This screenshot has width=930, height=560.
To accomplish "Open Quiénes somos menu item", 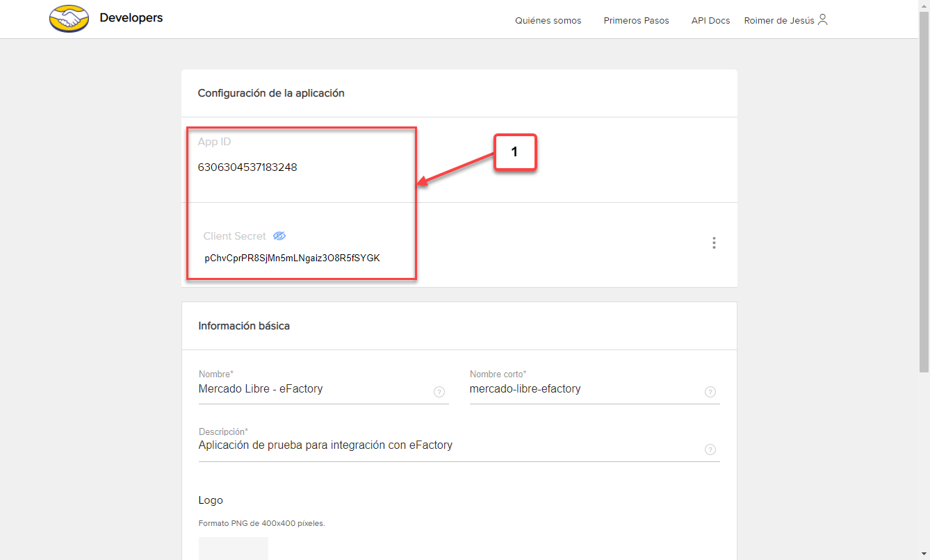I will pos(548,21).
